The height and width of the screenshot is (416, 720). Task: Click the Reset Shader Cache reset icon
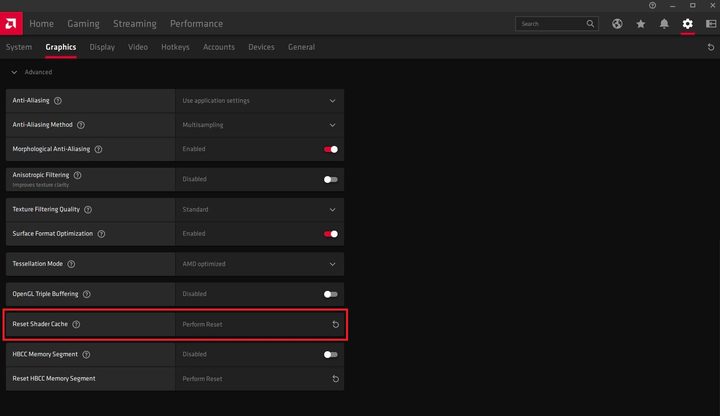pyautogui.click(x=336, y=325)
